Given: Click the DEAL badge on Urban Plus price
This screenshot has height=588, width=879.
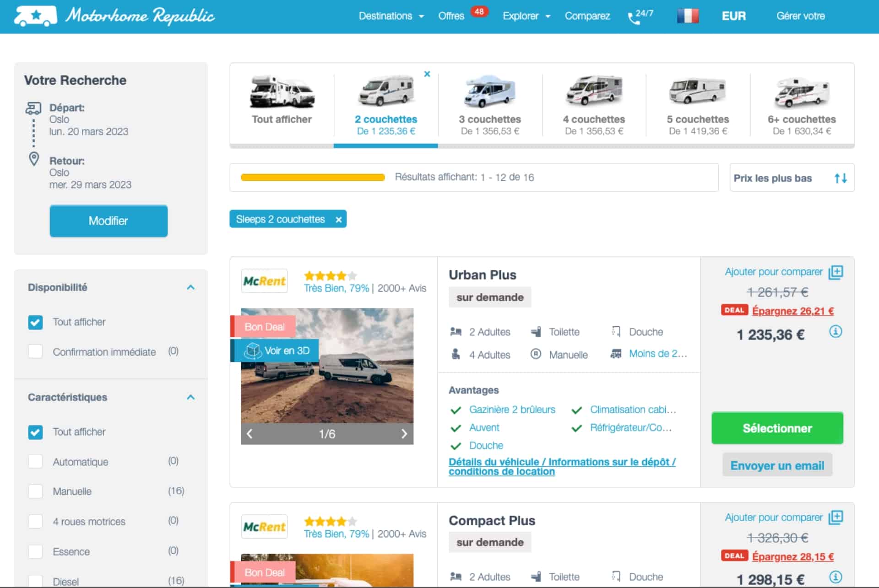Looking at the screenshot, I should tap(734, 310).
